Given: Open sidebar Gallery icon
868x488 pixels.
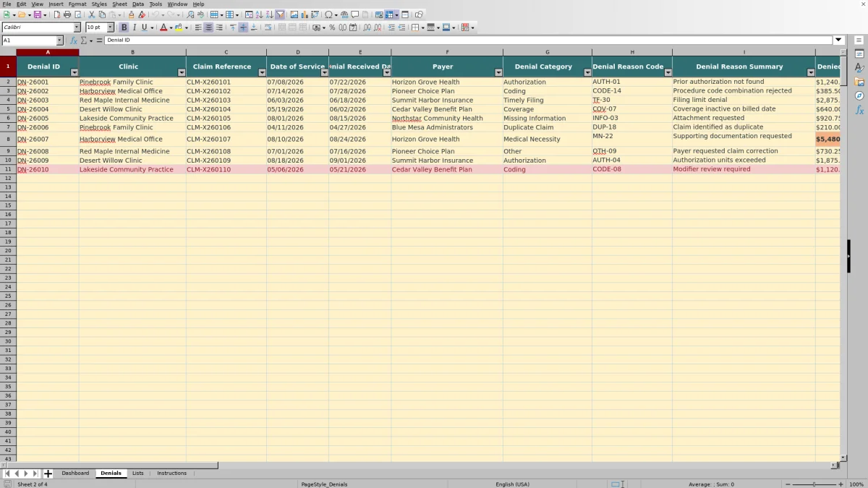Looking at the screenshot, I should pos(859,82).
